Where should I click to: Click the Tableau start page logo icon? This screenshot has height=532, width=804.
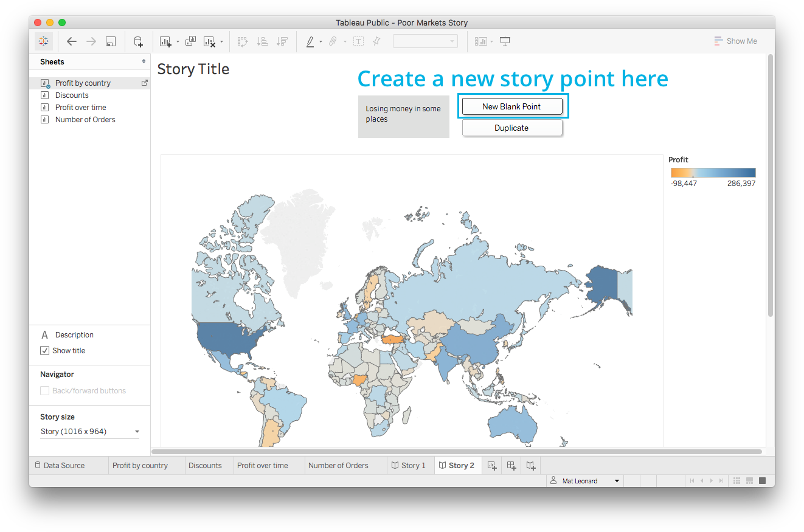pos(44,41)
